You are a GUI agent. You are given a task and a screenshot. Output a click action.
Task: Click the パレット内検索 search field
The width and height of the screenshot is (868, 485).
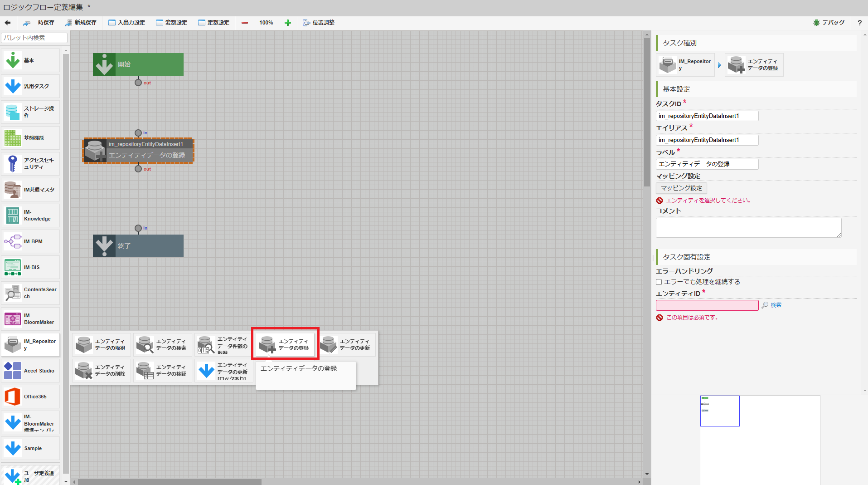coord(34,38)
